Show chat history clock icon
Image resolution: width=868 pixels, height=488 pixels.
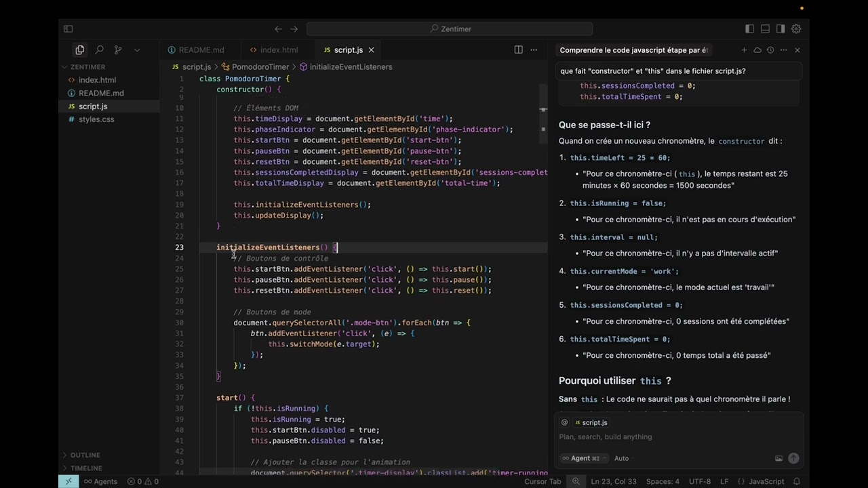pyautogui.click(x=770, y=50)
